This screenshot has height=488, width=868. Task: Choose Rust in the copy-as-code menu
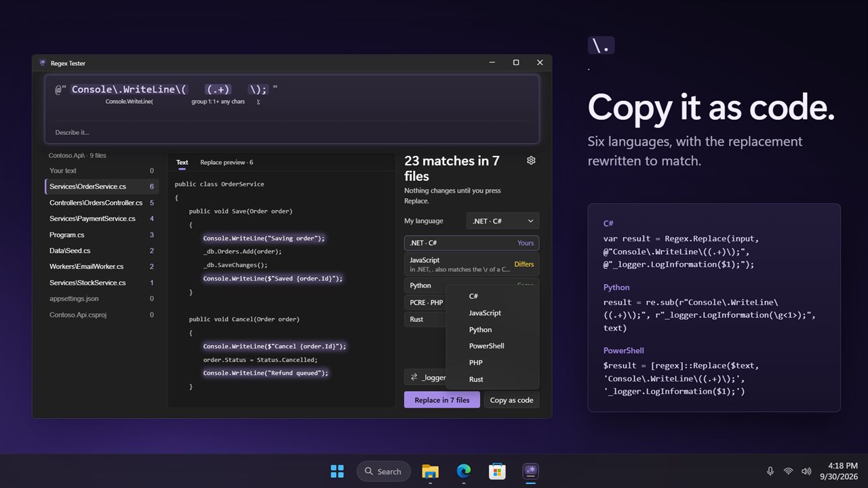(x=492, y=380)
